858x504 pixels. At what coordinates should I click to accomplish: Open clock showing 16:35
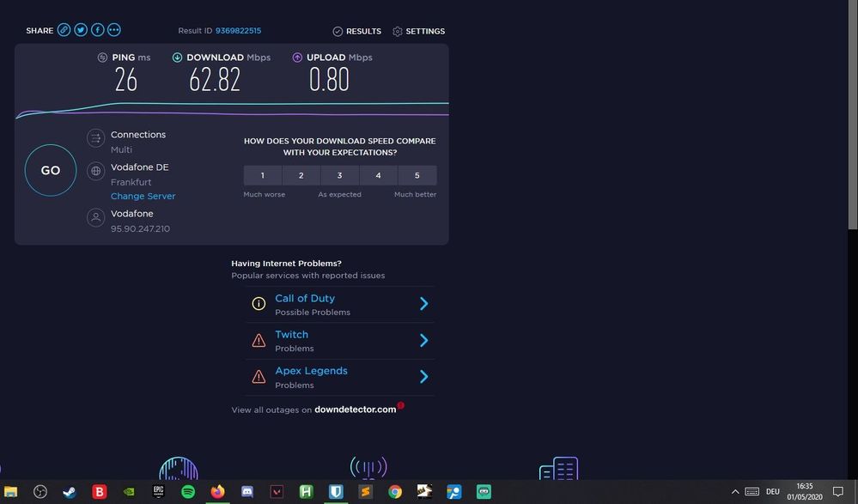point(805,491)
